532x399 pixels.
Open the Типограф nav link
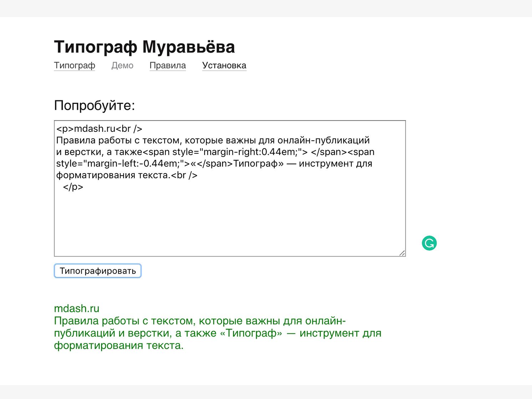click(75, 66)
